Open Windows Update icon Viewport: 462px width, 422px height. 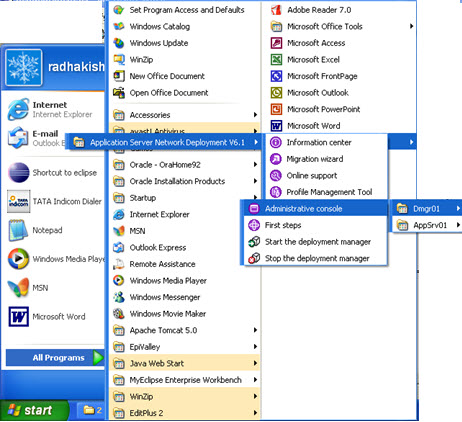(x=119, y=43)
